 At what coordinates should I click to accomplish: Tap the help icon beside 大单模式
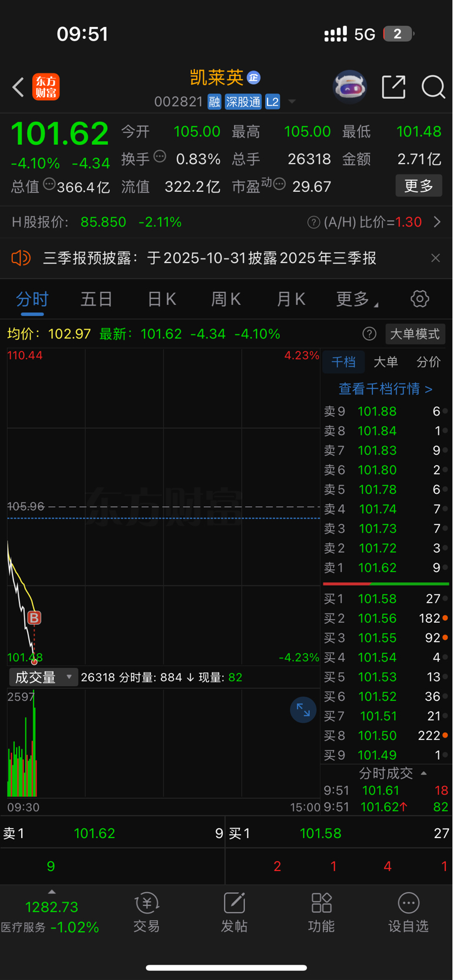(369, 334)
